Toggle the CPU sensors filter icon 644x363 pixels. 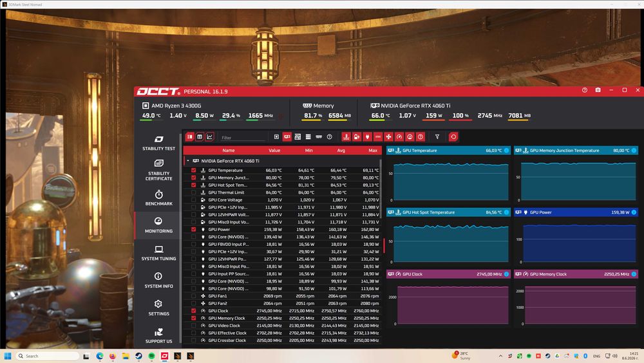276,136
